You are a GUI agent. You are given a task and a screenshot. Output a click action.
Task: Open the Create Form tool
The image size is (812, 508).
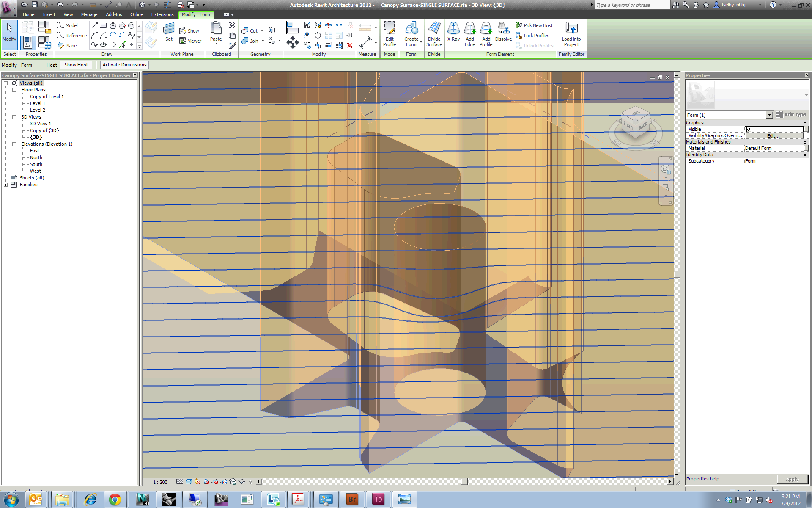tap(411, 34)
